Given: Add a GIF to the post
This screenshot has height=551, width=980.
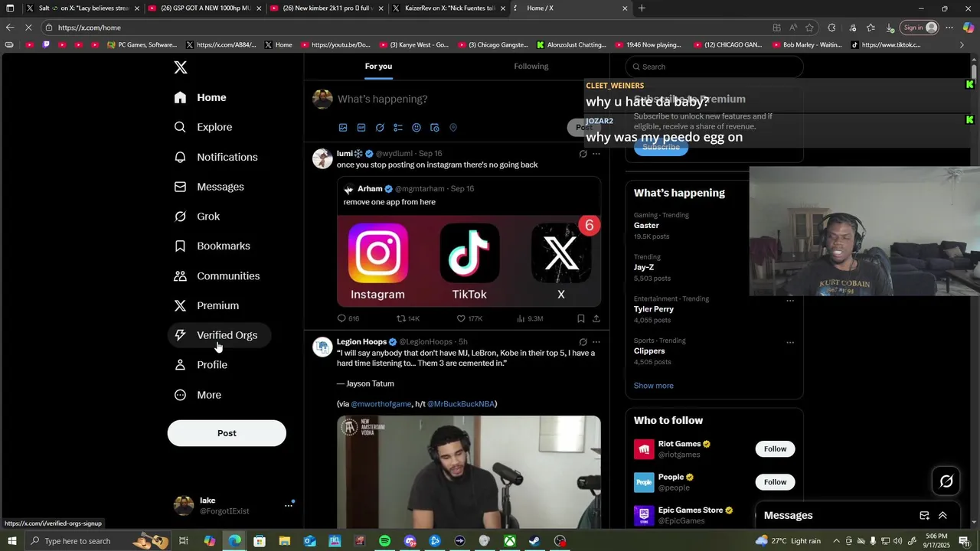Looking at the screenshot, I should coord(361,128).
